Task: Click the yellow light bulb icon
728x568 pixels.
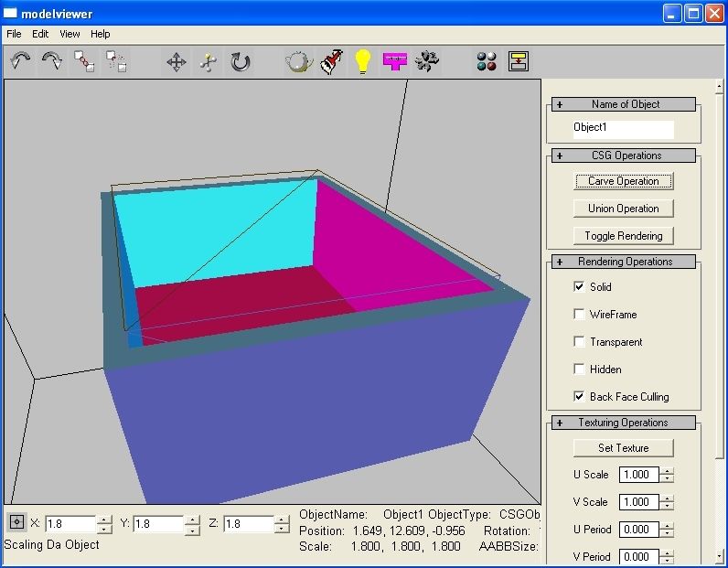Action: [x=363, y=61]
